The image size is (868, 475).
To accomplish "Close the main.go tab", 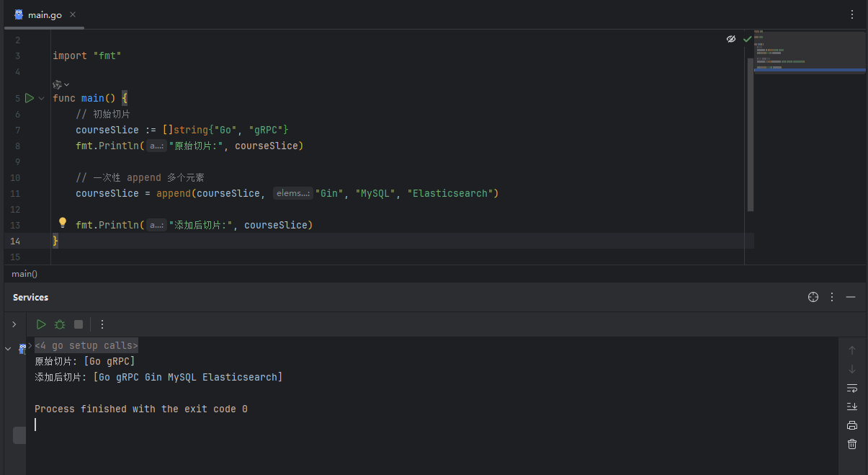I will click(73, 14).
